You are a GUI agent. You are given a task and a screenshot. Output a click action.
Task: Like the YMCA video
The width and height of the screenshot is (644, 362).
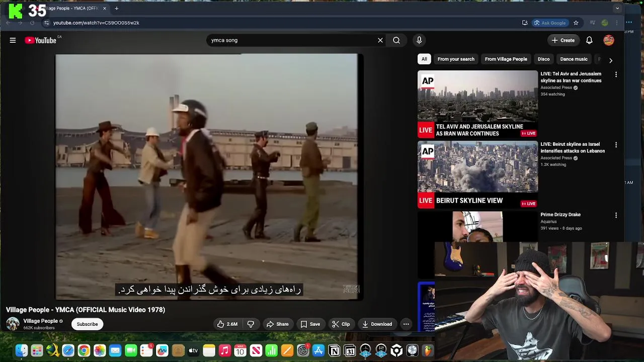click(227, 324)
